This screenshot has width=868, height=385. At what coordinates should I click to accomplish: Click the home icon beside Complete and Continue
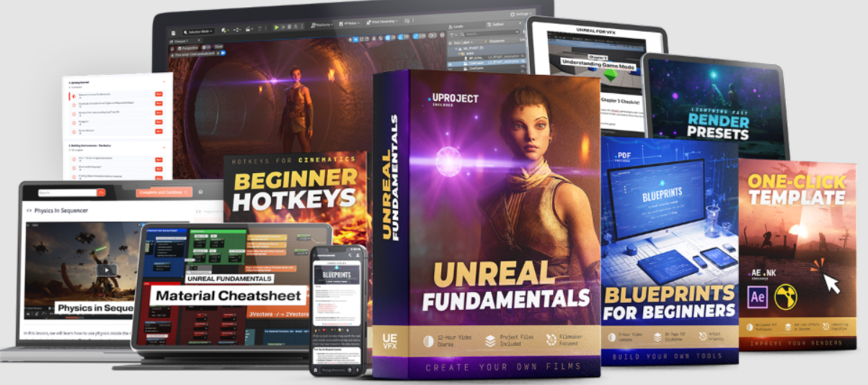[x=200, y=192]
